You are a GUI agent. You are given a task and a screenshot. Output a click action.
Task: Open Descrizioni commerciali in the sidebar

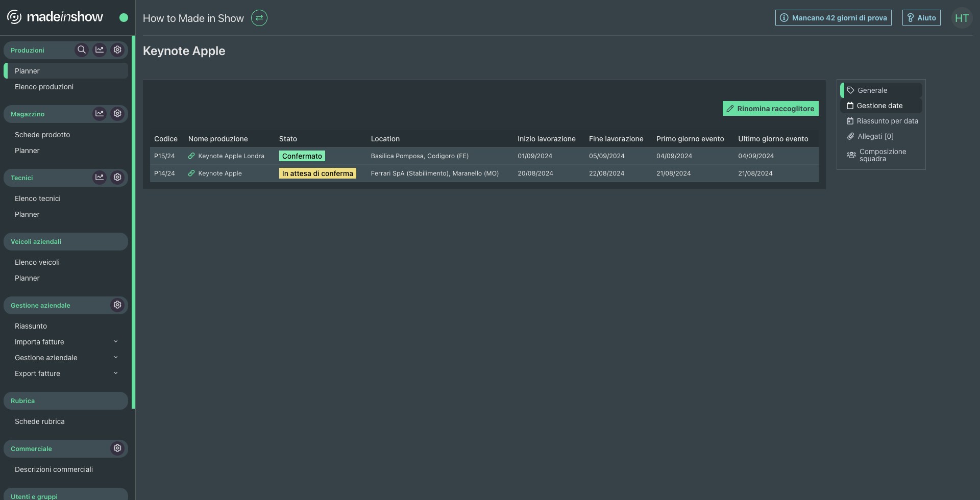[66, 469]
